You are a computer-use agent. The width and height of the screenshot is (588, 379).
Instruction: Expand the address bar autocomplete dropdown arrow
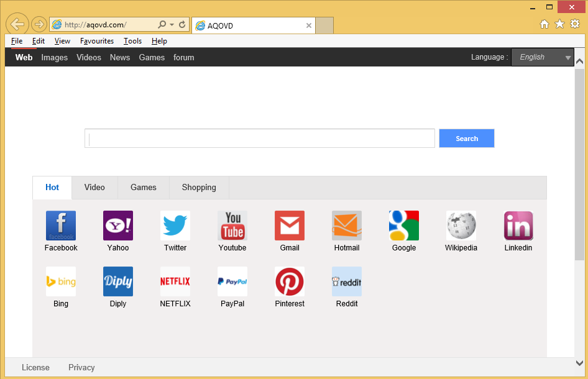[x=172, y=25]
